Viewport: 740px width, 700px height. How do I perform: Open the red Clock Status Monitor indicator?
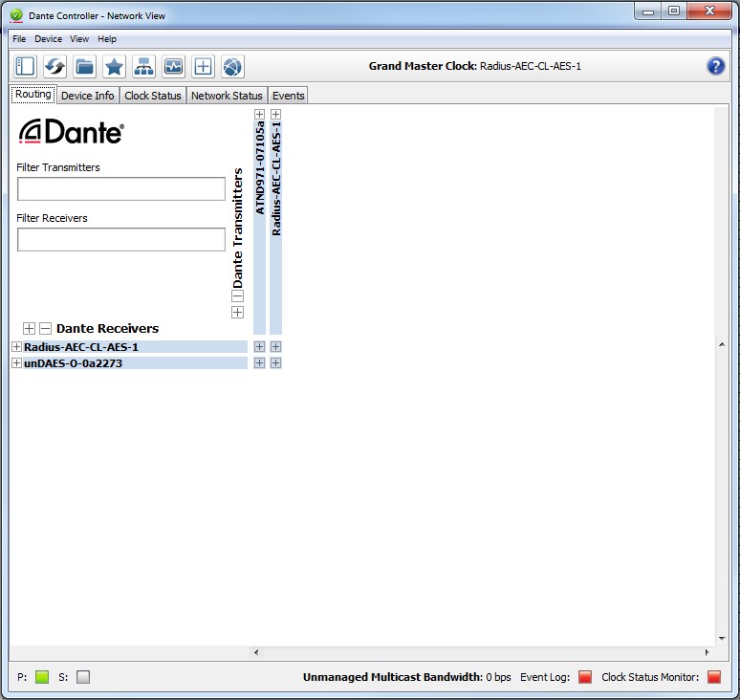pos(714,677)
